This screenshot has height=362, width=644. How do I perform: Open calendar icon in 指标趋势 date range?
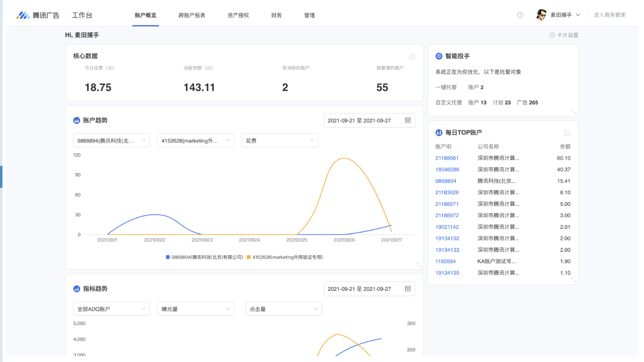tap(408, 289)
